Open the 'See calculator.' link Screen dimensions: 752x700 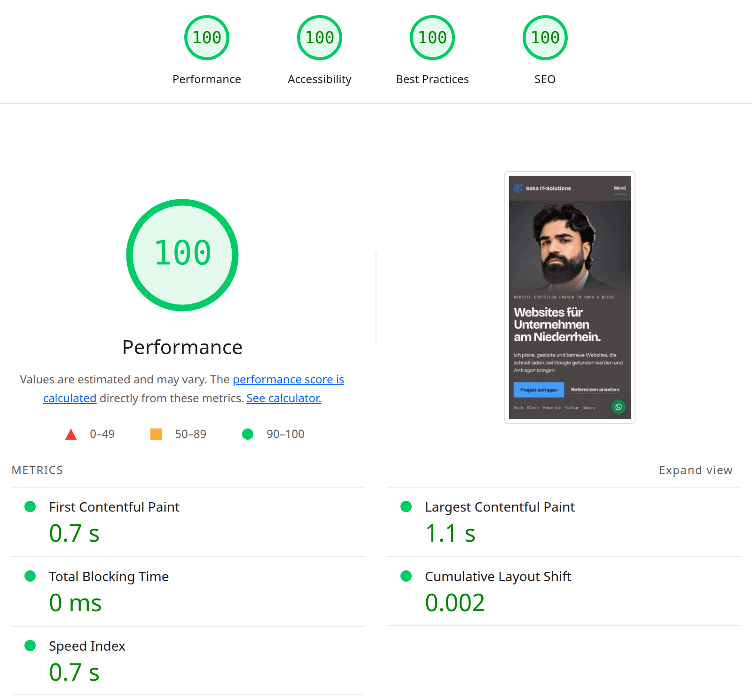[x=284, y=398]
